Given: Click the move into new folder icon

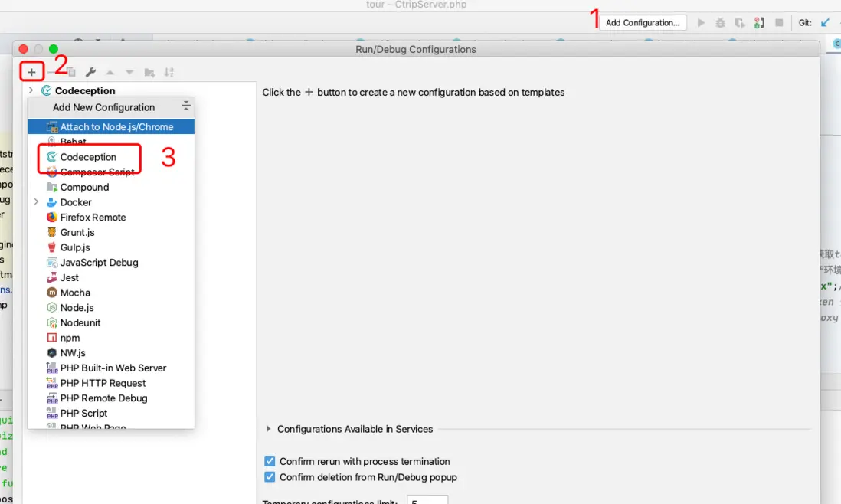Looking at the screenshot, I should [149, 72].
